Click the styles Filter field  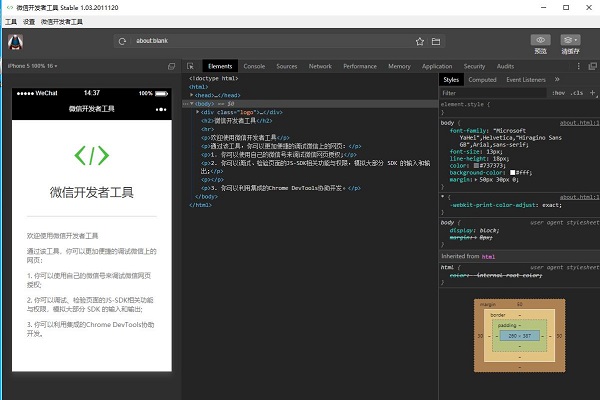[x=493, y=93]
